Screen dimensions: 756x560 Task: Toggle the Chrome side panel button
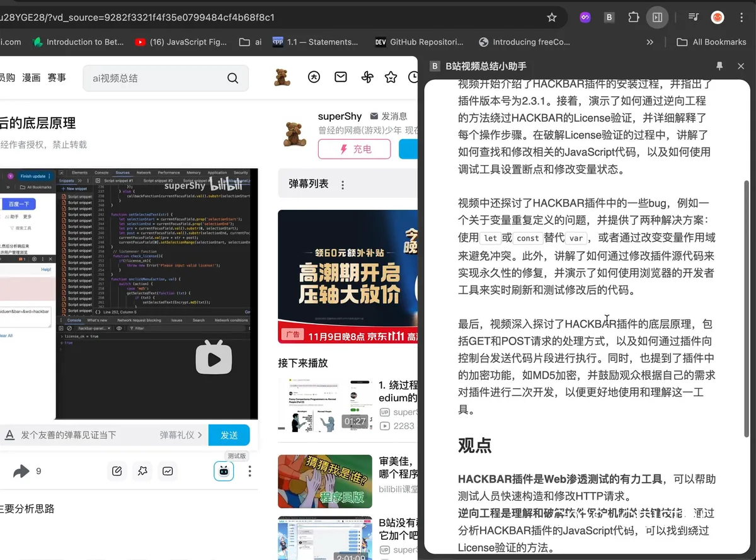pos(657,18)
